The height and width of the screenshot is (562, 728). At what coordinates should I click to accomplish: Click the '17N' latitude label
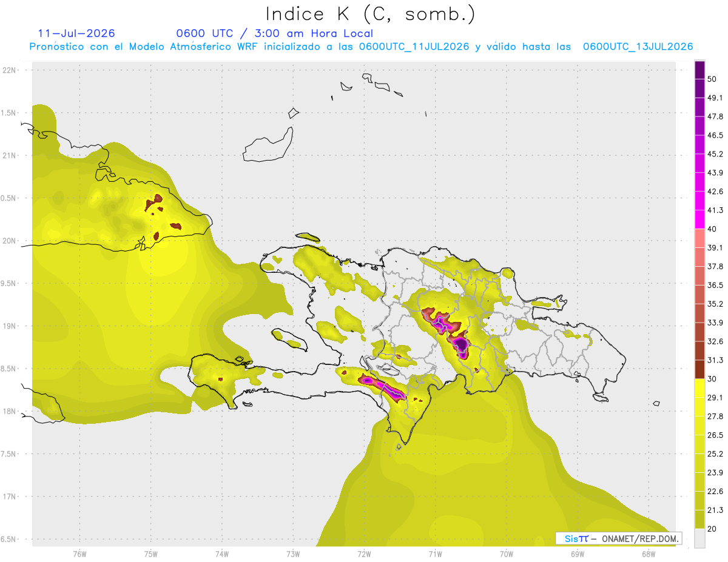tap(10, 497)
